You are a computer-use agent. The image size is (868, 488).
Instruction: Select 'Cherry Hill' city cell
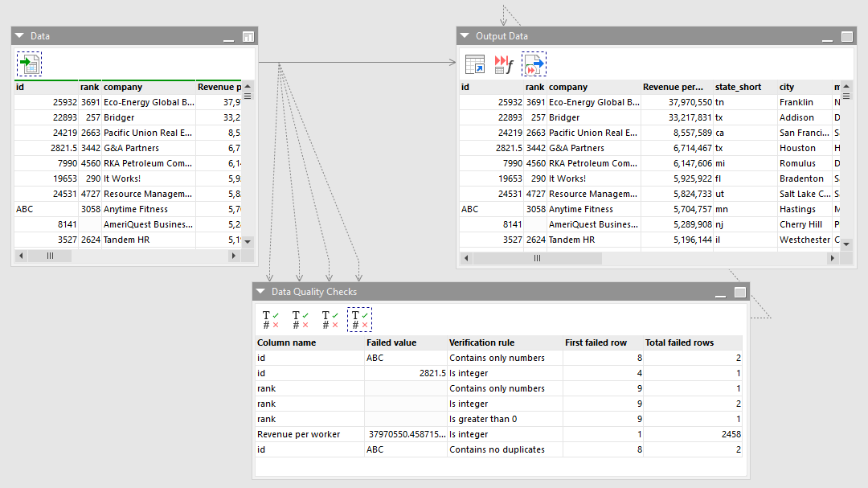pos(805,224)
